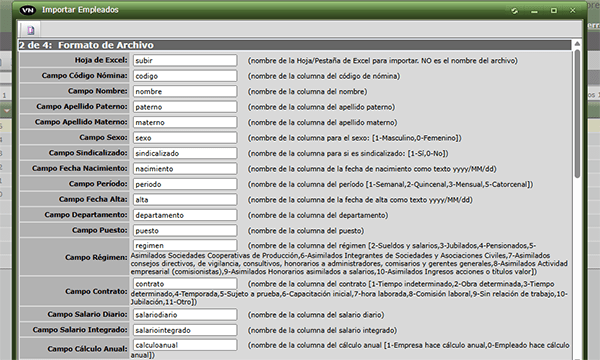Close the Importar Empleados window
The width and height of the screenshot is (600, 360).
tap(572, 11)
